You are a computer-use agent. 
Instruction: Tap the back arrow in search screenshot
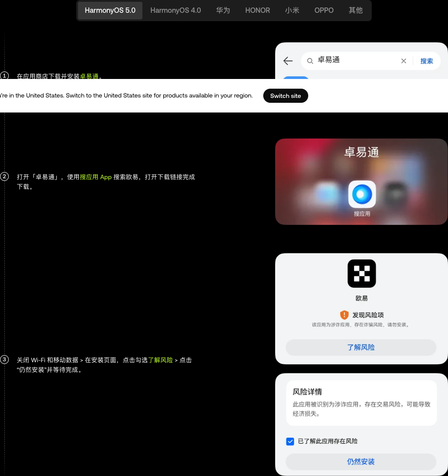pyautogui.click(x=288, y=61)
